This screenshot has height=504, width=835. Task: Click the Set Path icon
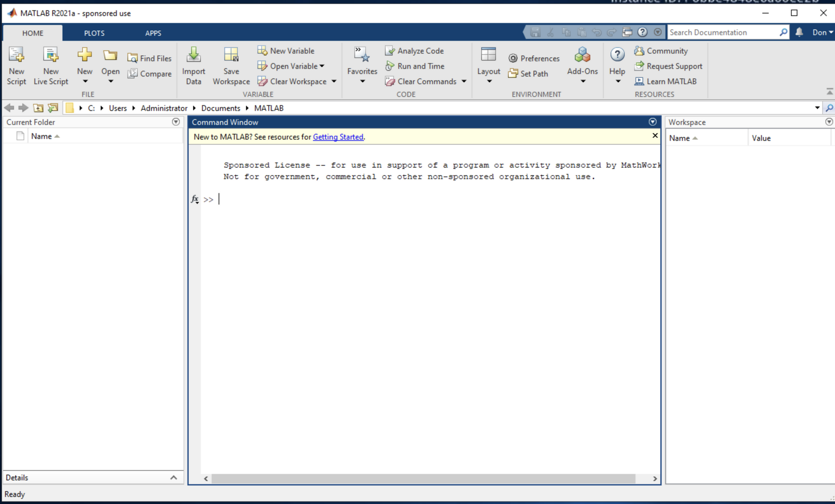[x=513, y=74]
